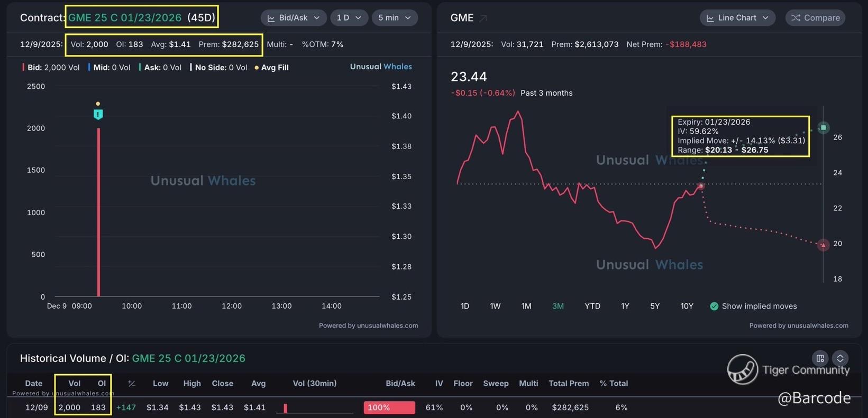Image resolution: width=868 pixels, height=418 pixels.
Task: Sort by the % Total column header
Action: click(614, 384)
